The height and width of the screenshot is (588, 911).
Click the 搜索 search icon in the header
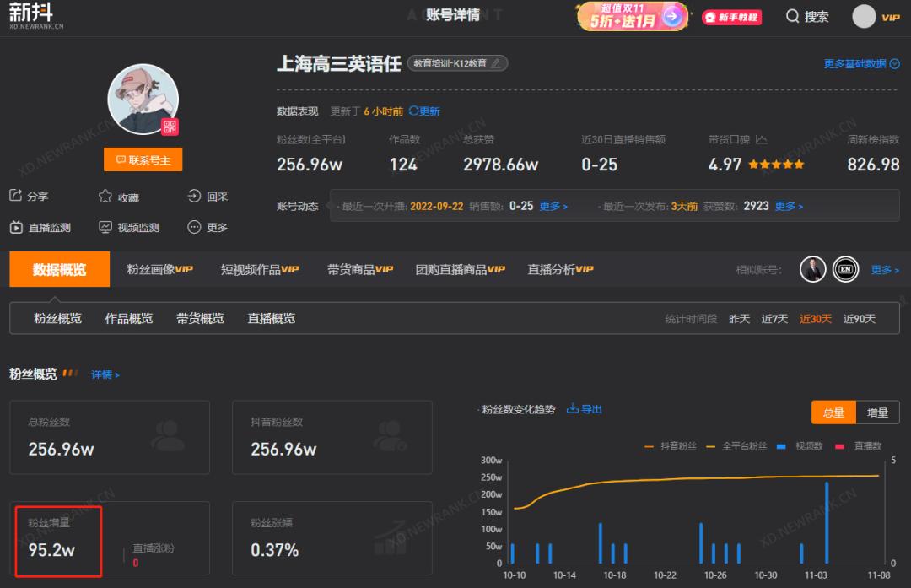pyautogui.click(x=794, y=15)
